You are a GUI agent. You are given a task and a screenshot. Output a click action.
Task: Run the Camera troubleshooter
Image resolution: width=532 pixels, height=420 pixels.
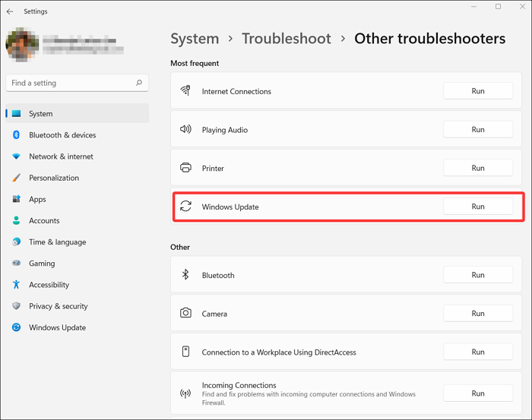477,314
